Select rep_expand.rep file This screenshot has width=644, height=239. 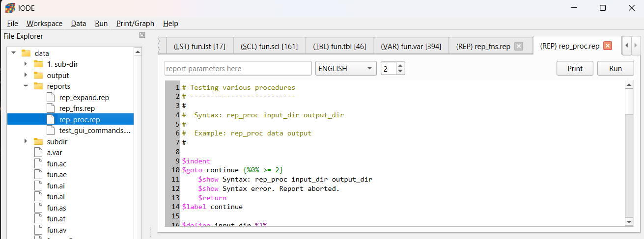coord(84,97)
